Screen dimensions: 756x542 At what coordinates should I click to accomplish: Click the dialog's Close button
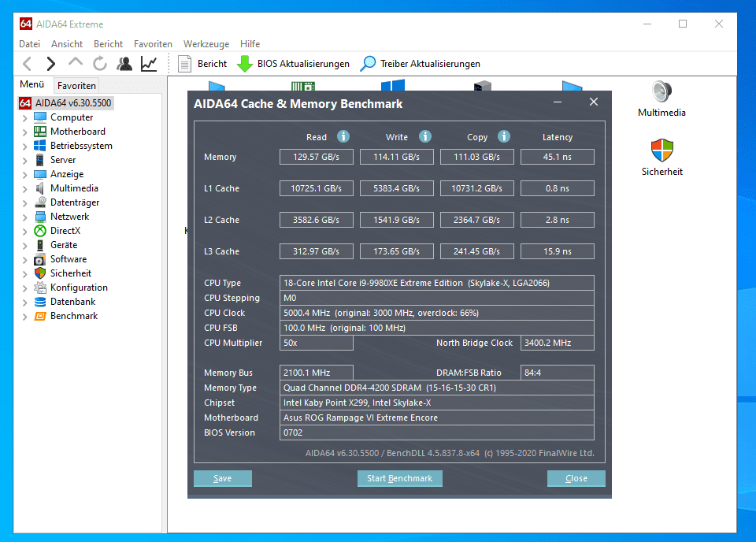click(x=576, y=478)
